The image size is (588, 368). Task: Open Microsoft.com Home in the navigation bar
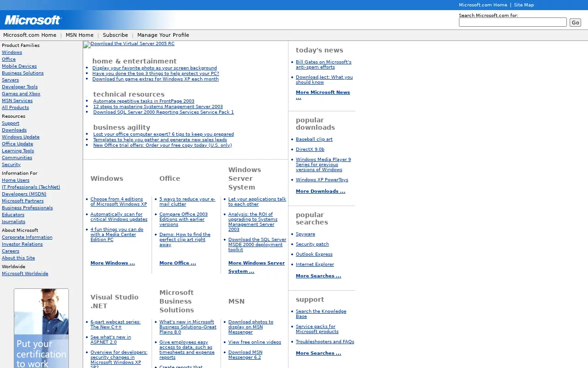click(30, 35)
